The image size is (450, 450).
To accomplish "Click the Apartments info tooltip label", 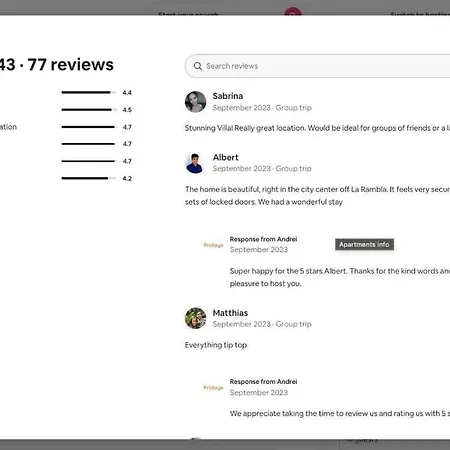I will coord(364,244).
